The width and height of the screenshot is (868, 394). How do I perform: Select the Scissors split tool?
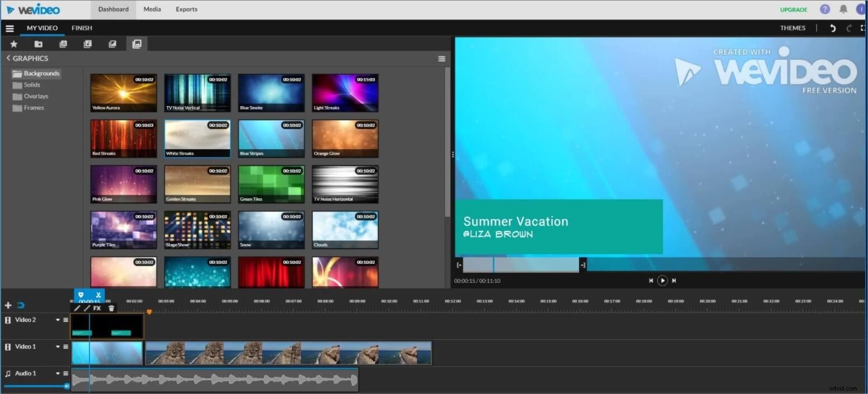tap(98, 295)
